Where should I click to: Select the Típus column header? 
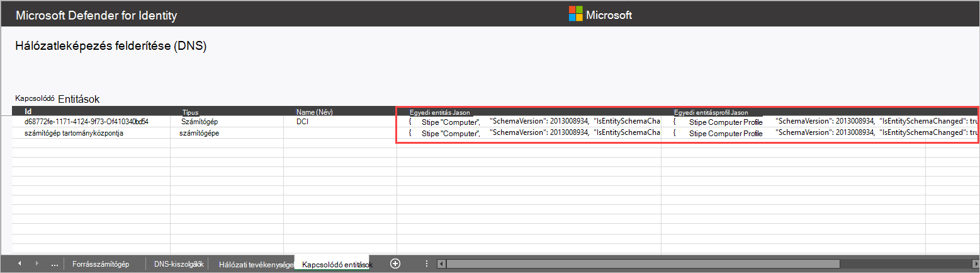tap(227, 112)
